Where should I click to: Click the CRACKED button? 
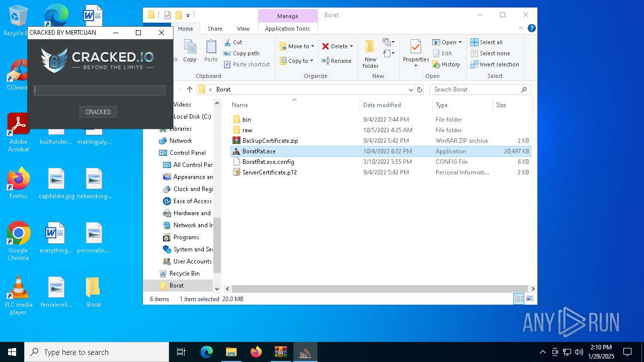[x=98, y=112]
